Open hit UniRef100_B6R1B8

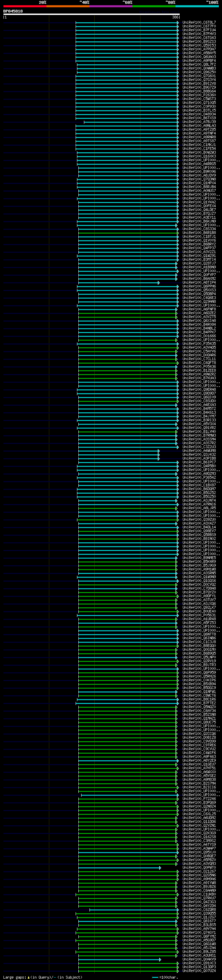coord(199,233)
